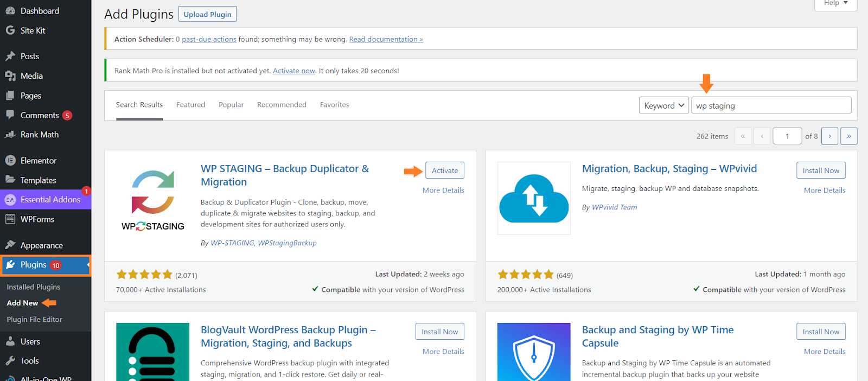
Task: Click the WP-STAGING author link
Action: [x=232, y=243]
